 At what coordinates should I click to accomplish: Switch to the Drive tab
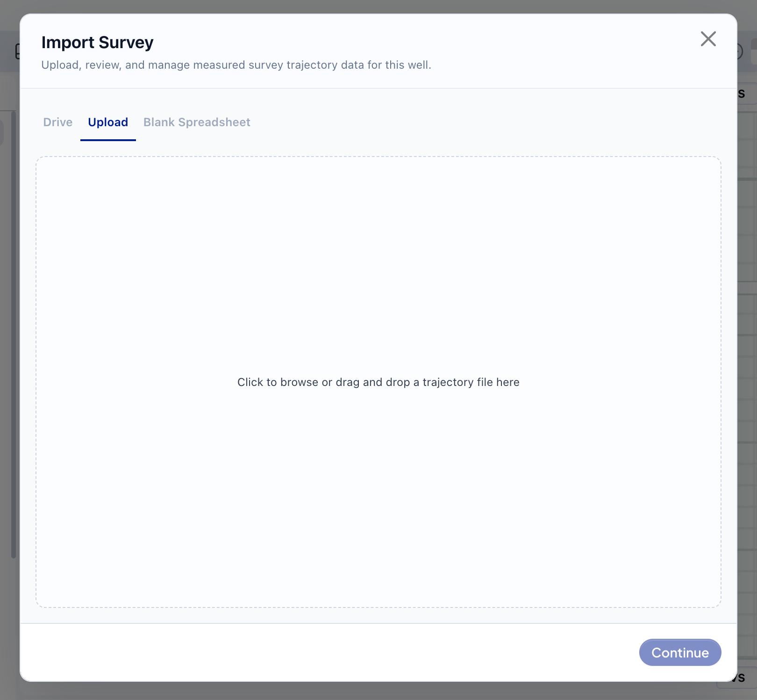(58, 122)
